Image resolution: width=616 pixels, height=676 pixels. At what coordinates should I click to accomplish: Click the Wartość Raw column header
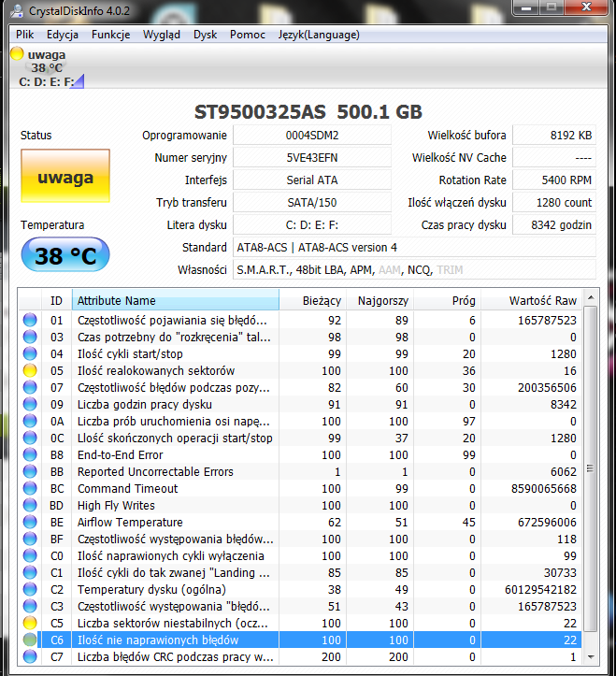pyautogui.click(x=532, y=300)
